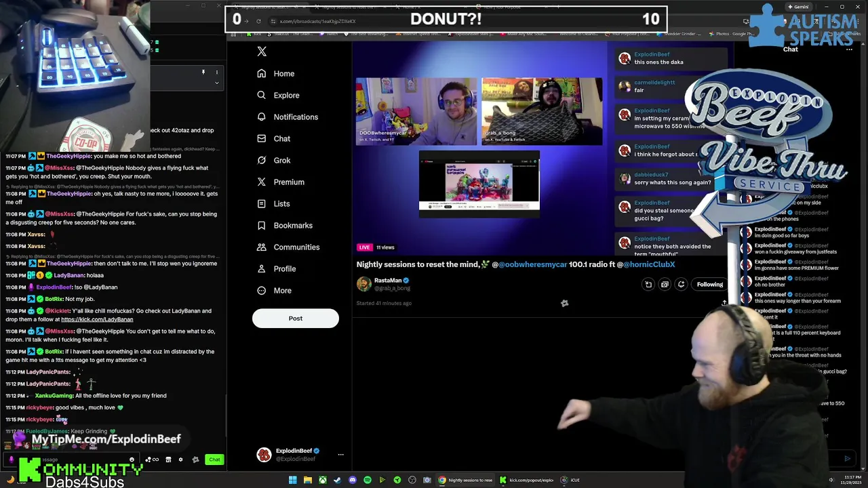Open Steam from the taskbar
Viewport: 868px width, 488px height.
pyautogui.click(x=338, y=480)
